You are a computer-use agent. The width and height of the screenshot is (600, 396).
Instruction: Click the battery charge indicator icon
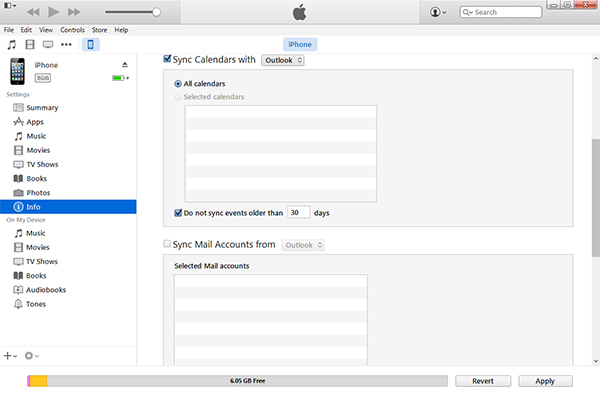point(120,78)
